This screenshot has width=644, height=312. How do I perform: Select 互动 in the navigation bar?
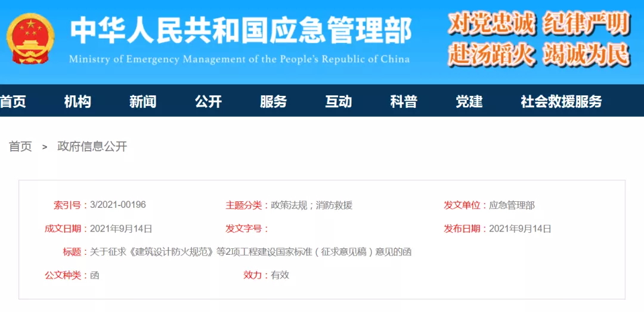tap(339, 101)
